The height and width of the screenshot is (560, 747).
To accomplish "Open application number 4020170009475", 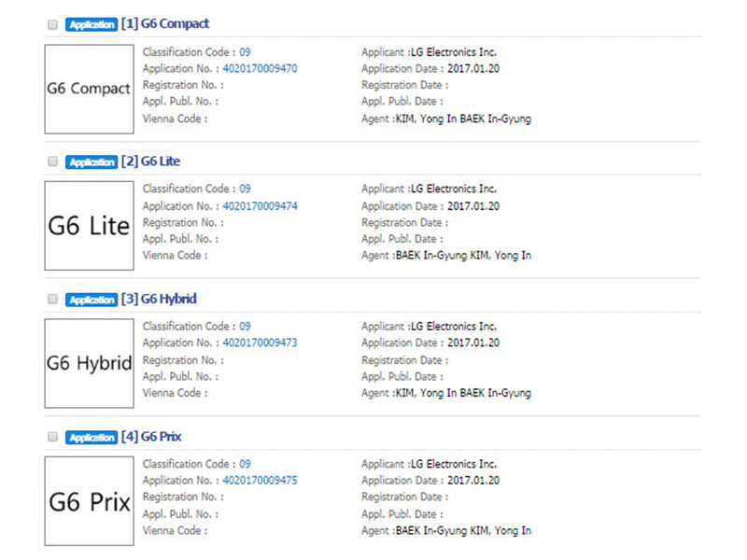I will click(260, 481).
